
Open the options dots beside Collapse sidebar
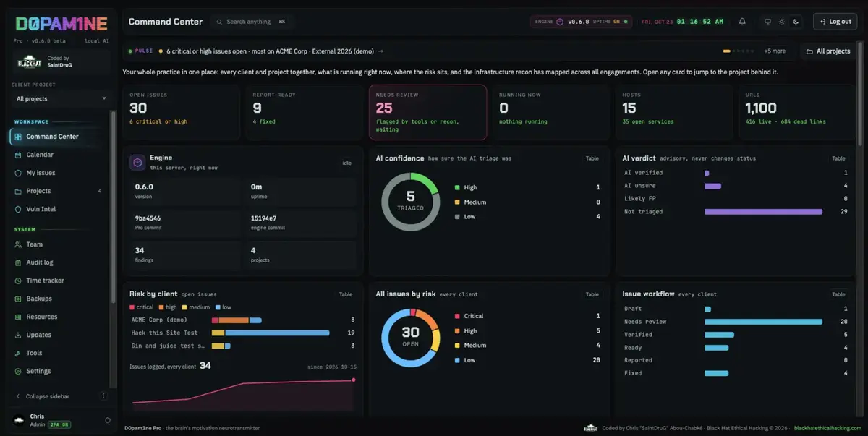(103, 396)
